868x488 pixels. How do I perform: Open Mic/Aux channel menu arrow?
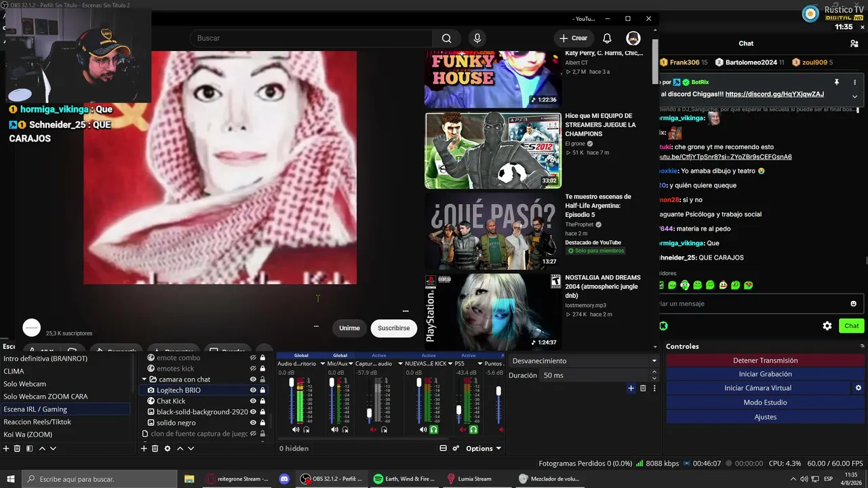[350, 364]
